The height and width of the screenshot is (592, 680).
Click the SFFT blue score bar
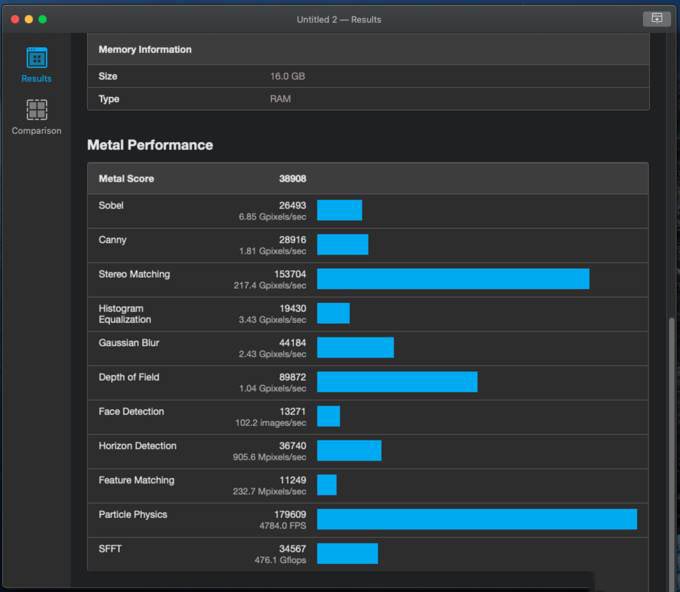(347, 554)
